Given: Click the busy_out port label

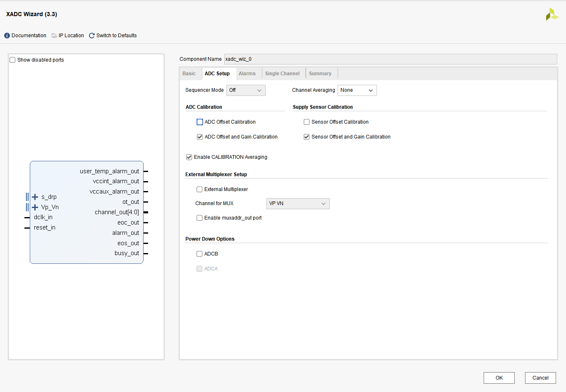Looking at the screenshot, I should (127, 253).
